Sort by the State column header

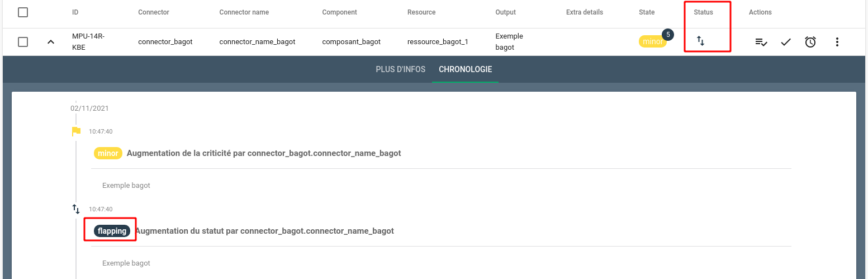coord(647,12)
